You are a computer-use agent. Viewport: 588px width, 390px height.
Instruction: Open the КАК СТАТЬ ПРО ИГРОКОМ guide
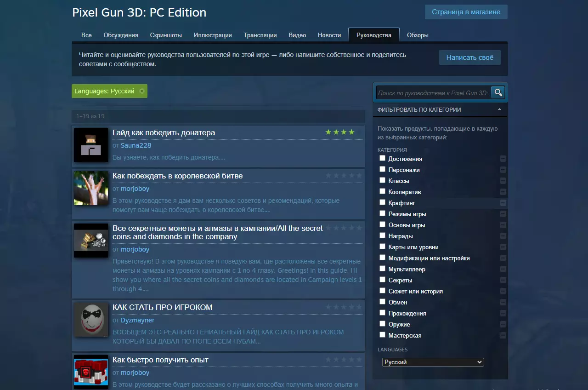pyautogui.click(x=162, y=307)
